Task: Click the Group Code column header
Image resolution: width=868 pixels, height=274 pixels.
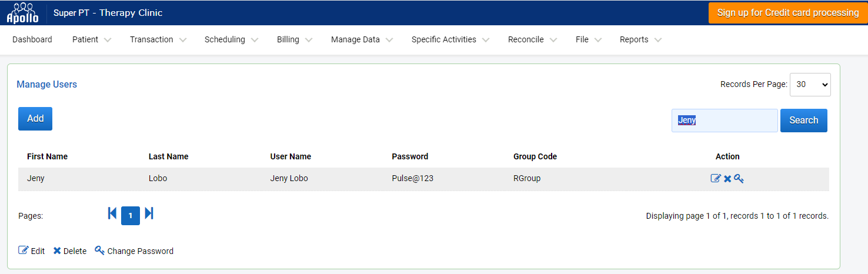Action: (535, 156)
